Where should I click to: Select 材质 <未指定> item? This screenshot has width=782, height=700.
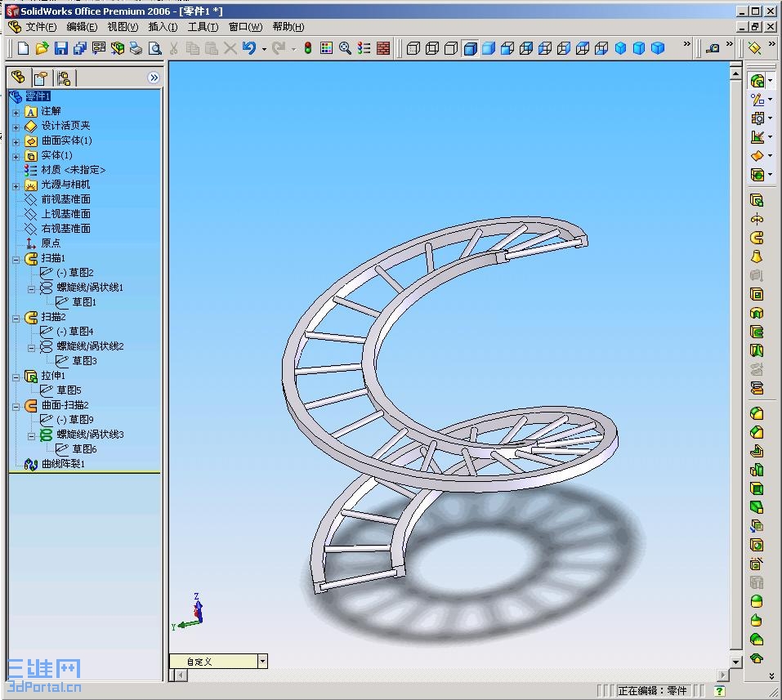pyautogui.click(x=73, y=170)
